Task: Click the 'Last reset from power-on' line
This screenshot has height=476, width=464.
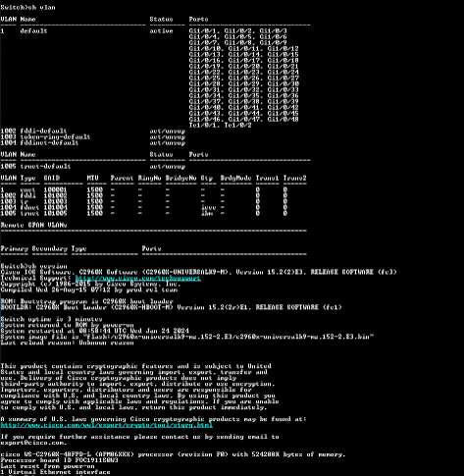Action: pyautogui.click(x=47, y=466)
